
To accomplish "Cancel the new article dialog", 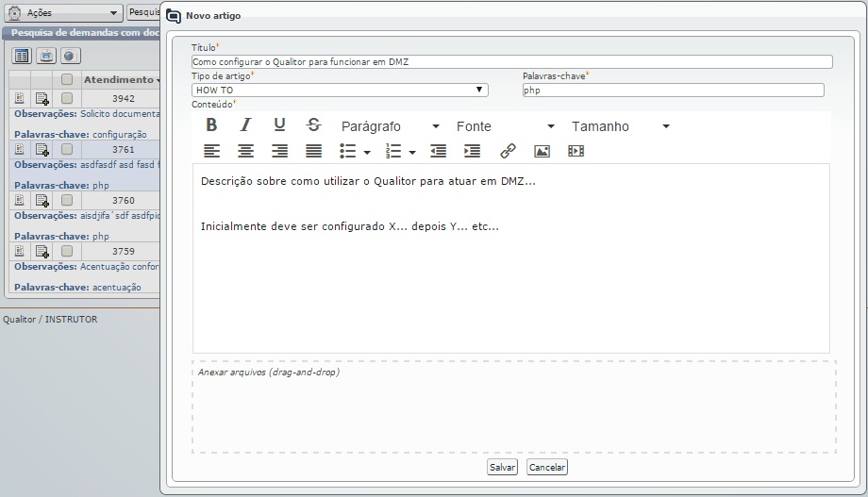I will pyautogui.click(x=547, y=468).
